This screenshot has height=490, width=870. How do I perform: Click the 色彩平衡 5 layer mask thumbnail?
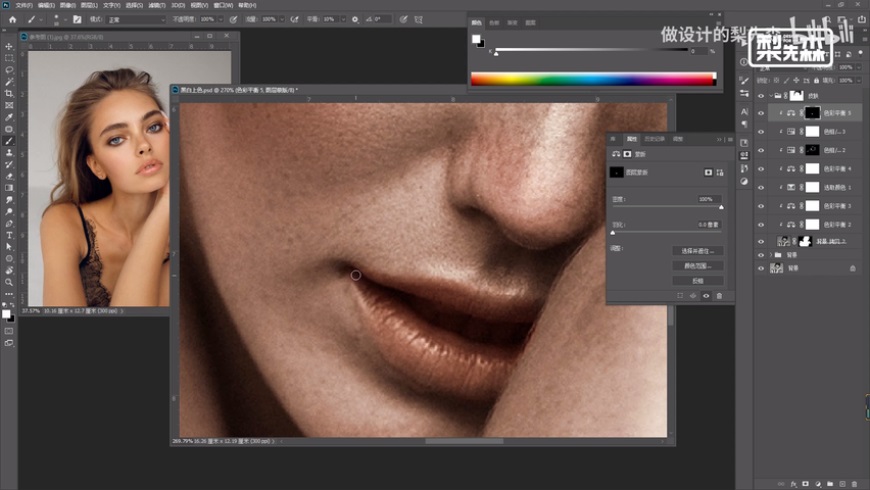click(813, 114)
